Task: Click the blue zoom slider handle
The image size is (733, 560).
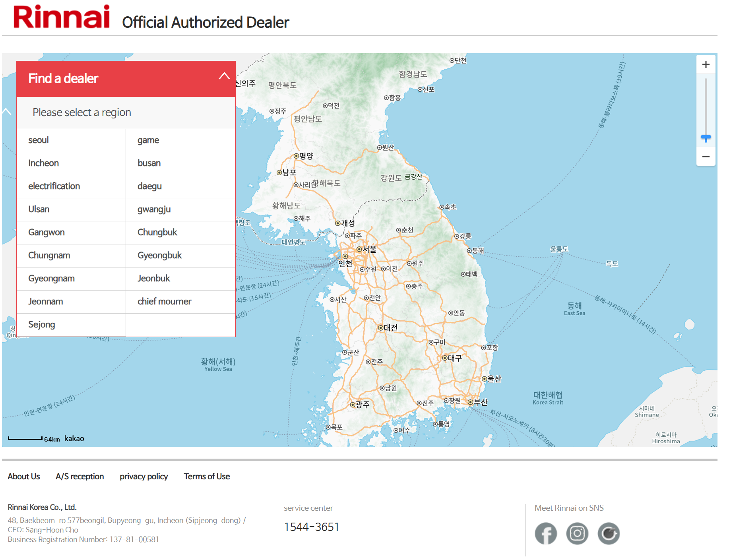Action: 706,138
